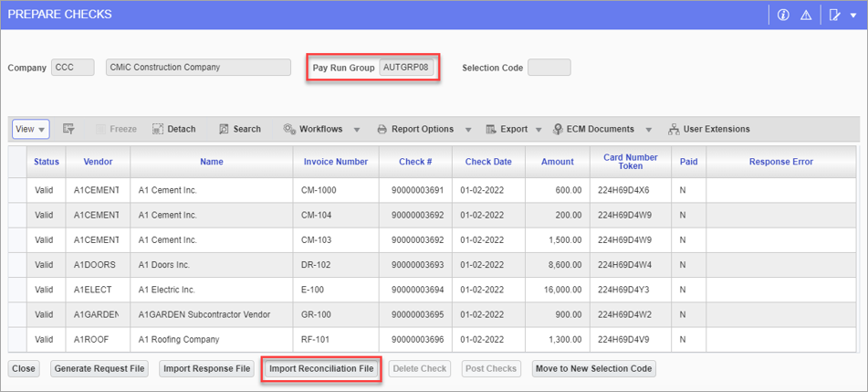Select card token 224H69D4Y3 cell

(x=631, y=290)
